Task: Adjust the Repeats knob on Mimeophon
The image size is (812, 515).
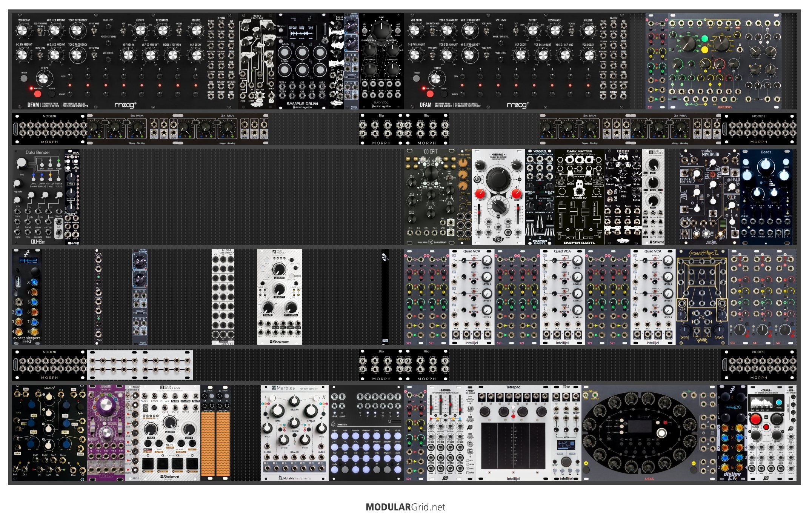Action: click(x=697, y=175)
